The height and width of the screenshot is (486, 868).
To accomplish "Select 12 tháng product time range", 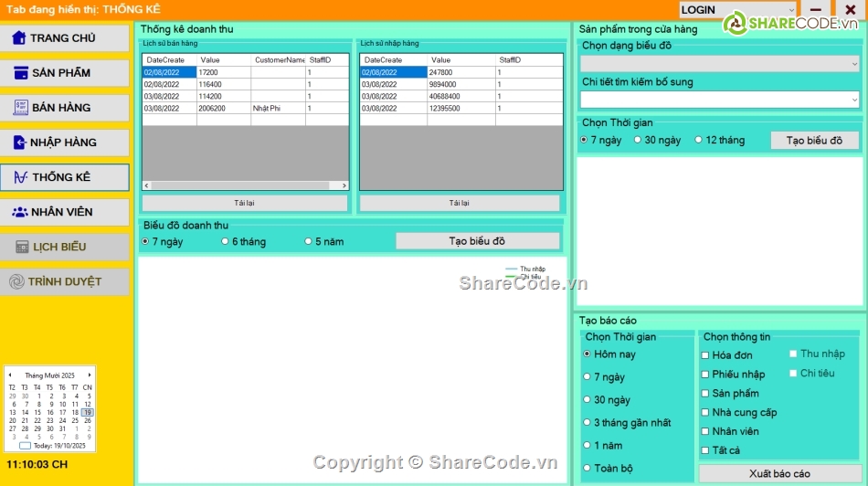I will click(699, 141).
